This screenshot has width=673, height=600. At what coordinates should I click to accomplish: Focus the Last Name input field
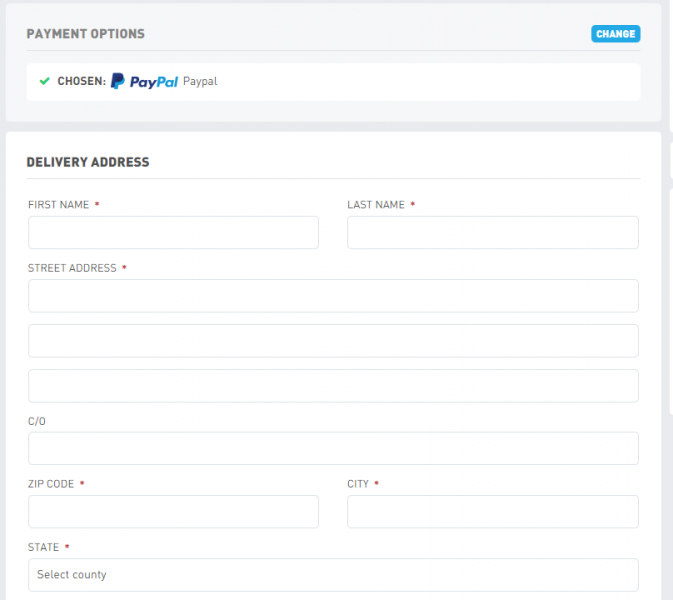point(492,232)
